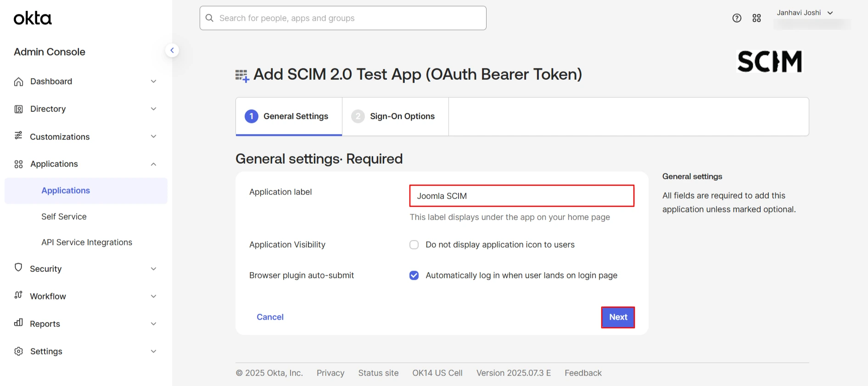Click the Okta logo
The height and width of the screenshot is (386, 868).
(x=33, y=18)
